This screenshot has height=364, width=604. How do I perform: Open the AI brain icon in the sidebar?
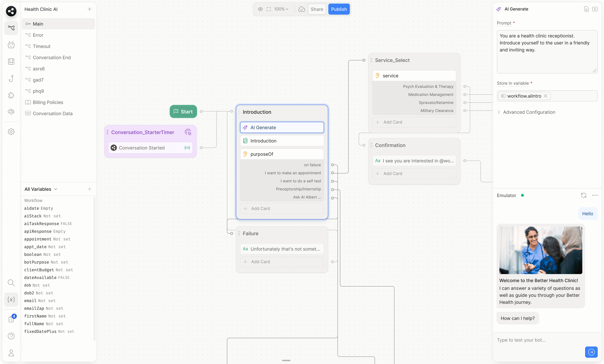[x=11, y=112]
